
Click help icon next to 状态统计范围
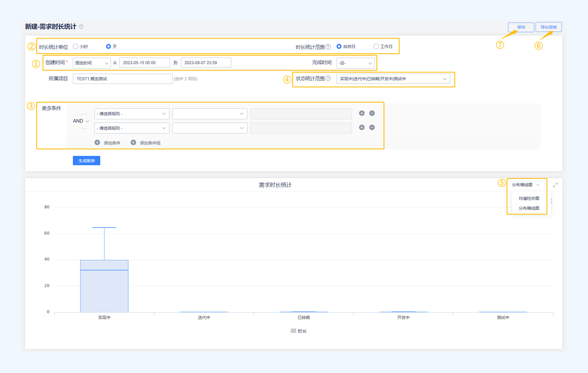(x=328, y=78)
